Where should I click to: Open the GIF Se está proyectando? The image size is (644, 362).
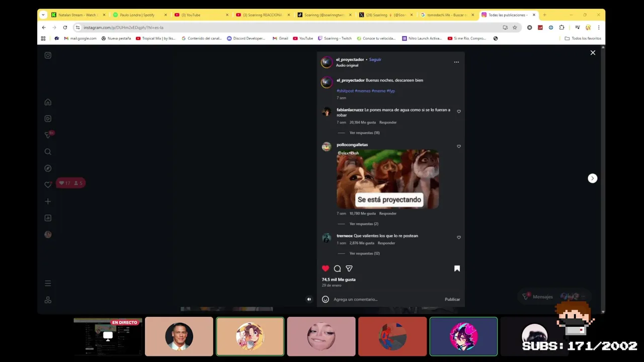387,179
